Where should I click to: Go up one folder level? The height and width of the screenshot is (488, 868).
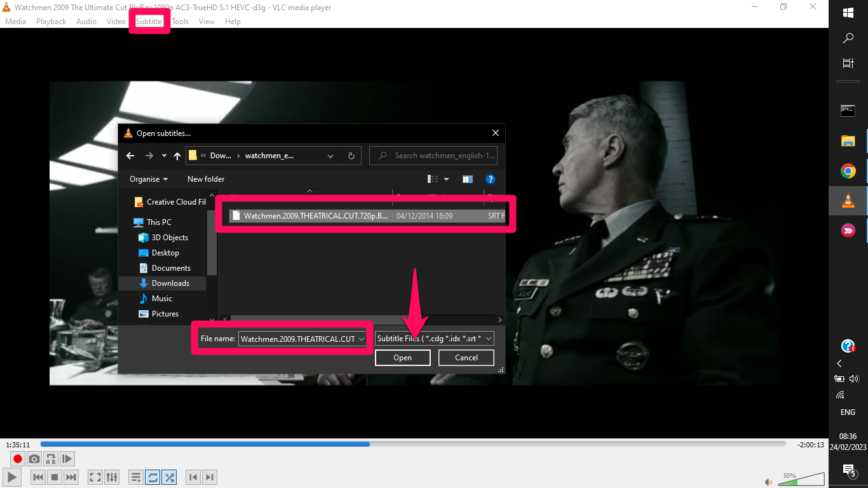coord(177,156)
